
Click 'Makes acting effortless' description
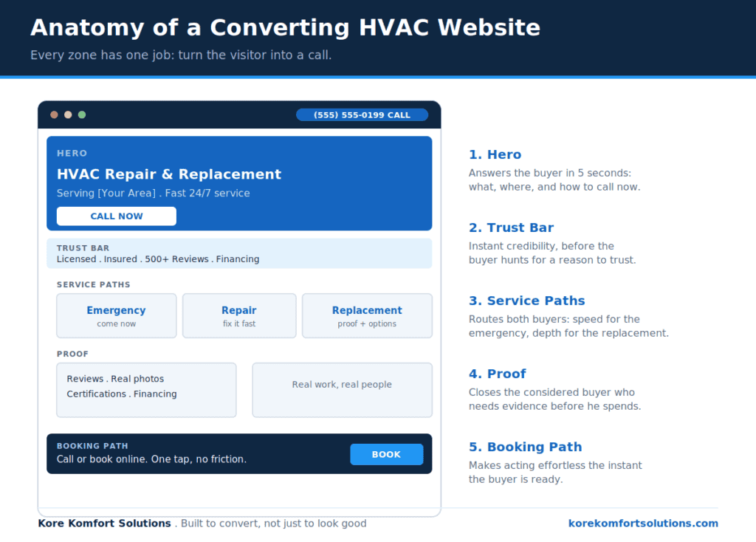click(x=555, y=472)
